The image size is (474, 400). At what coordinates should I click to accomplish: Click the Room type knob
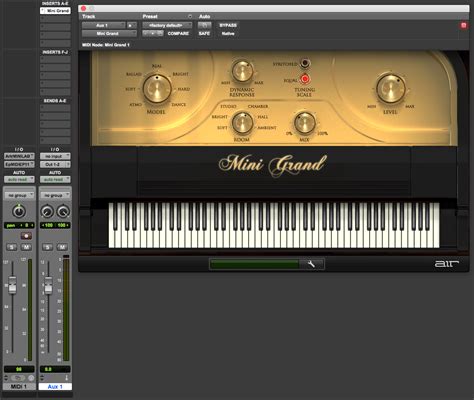(242, 123)
